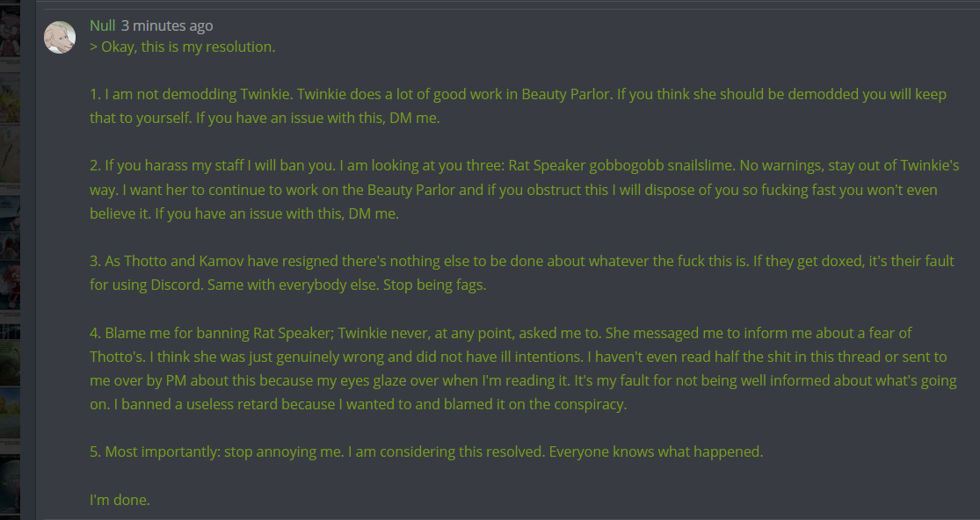Click the bottom thumbnail in the left edge strip

[x=10, y=487]
